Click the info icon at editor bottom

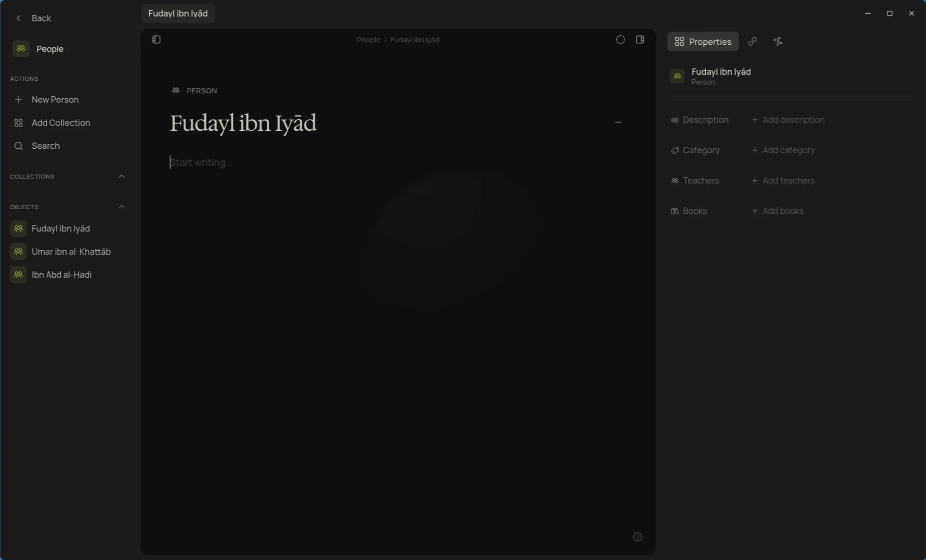[x=638, y=537]
